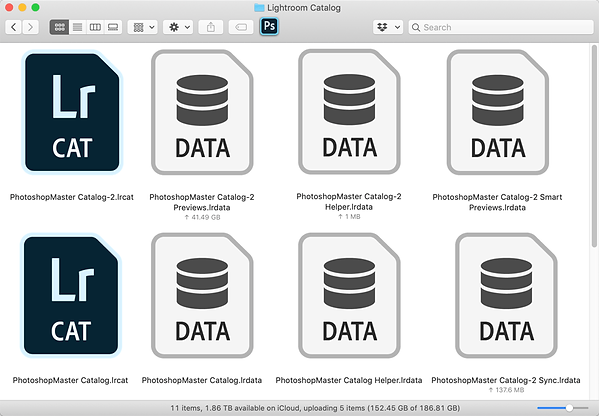Maximize the window with green button

pyautogui.click(x=36, y=7)
